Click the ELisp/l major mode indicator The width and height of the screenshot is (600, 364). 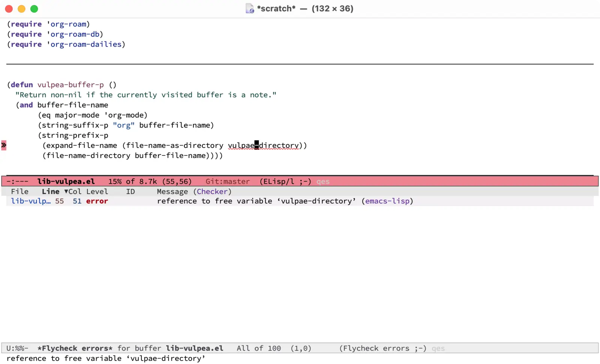pyautogui.click(x=279, y=182)
